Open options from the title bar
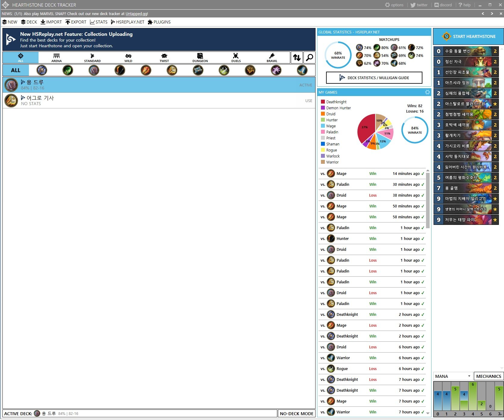Screen dimensions: 504x420 coord(394,5)
